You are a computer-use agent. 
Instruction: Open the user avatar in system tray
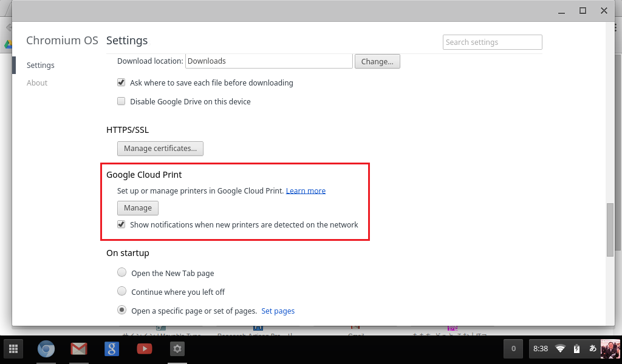pyautogui.click(x=610, y=349)
